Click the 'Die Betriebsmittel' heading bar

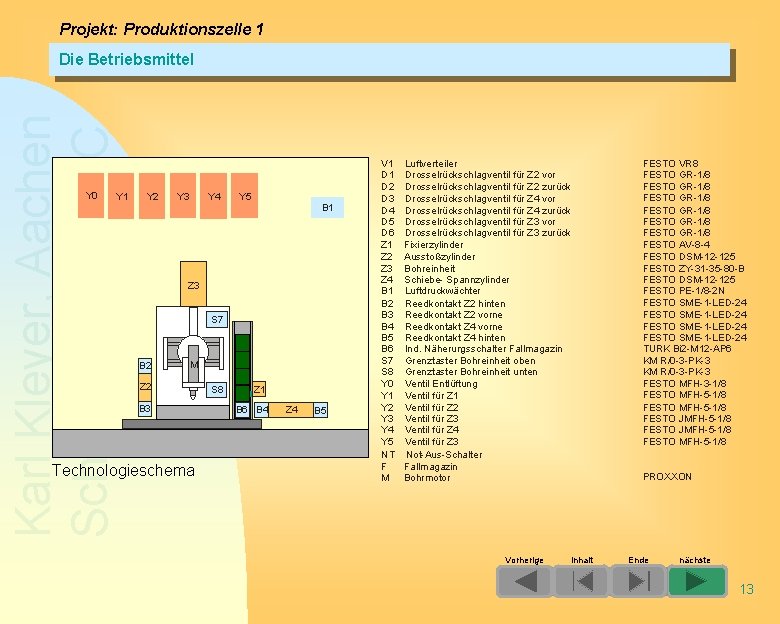tap(390, 59)
